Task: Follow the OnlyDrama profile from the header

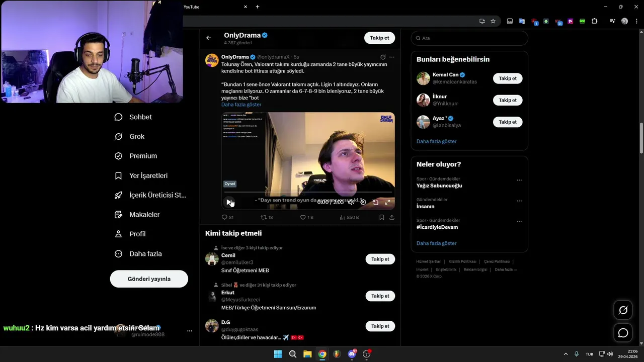Action: pyautogui.click(x=379, y=38)
